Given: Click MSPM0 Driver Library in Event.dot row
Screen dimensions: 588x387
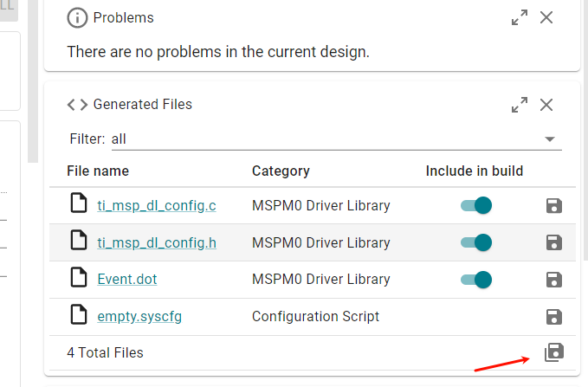Looking at the screenshot, I should 321,280.
